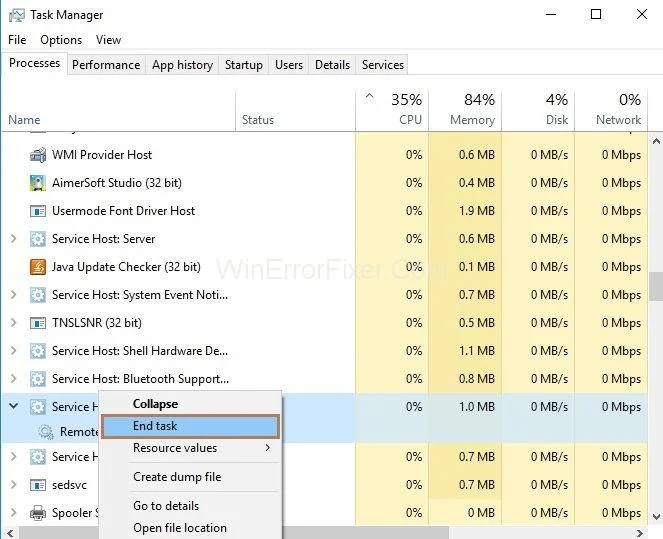The image size is (663, 539).
Task: Open the Options menu
Action: click(x=61, y=40)
